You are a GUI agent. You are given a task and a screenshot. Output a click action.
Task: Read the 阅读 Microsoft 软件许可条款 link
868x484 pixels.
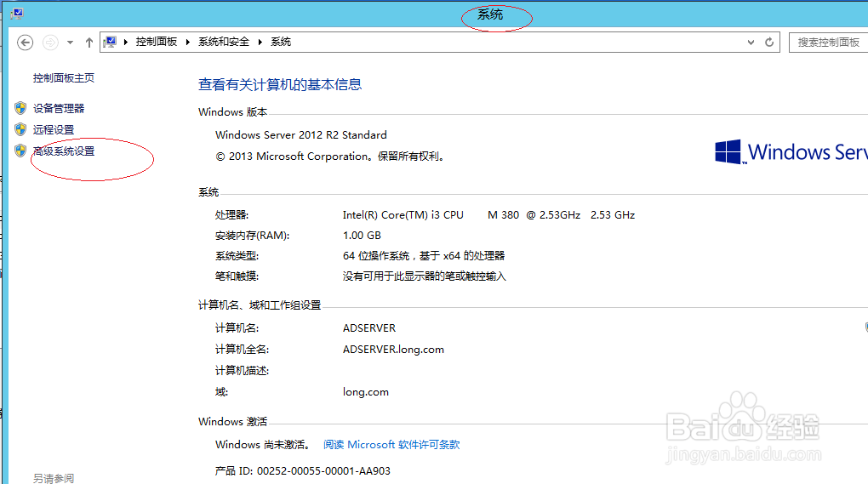391,445
